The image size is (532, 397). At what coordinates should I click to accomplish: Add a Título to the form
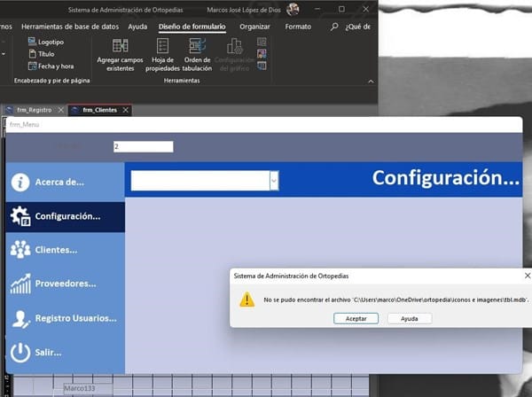coord(42,54)
